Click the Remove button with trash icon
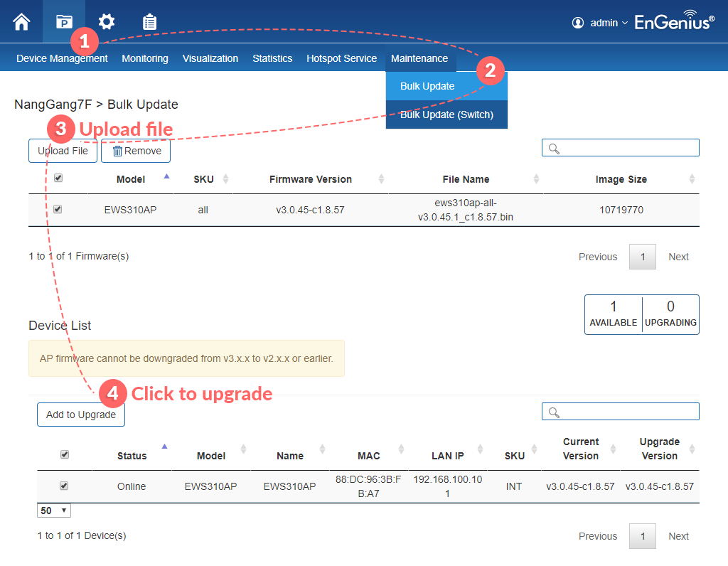Screen dimensions: 728x566 click(x=136, y=151)
